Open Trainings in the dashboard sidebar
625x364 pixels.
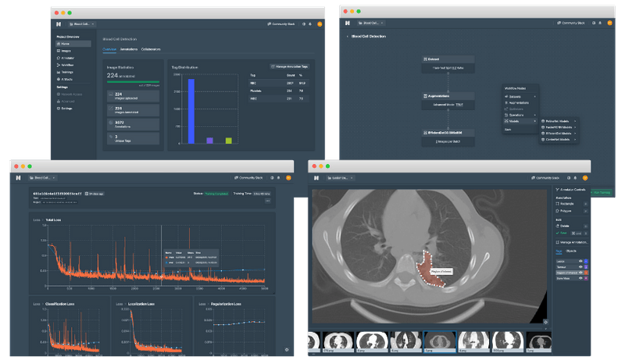[67, 72]
